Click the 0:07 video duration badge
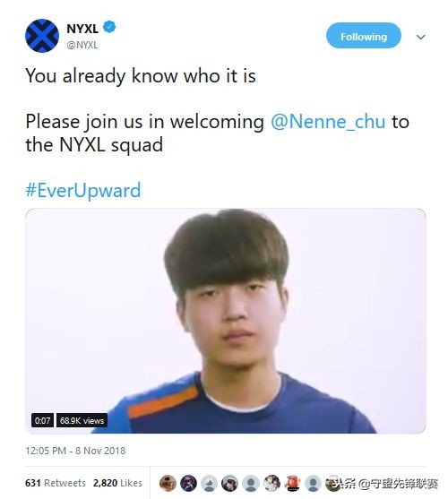 coord(42,420)
